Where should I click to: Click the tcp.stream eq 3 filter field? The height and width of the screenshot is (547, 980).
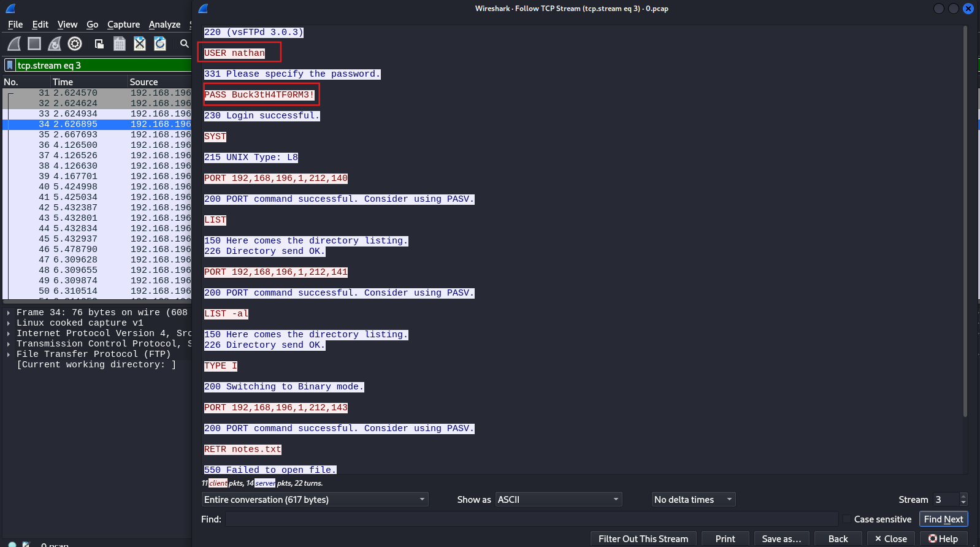point(103,65)
